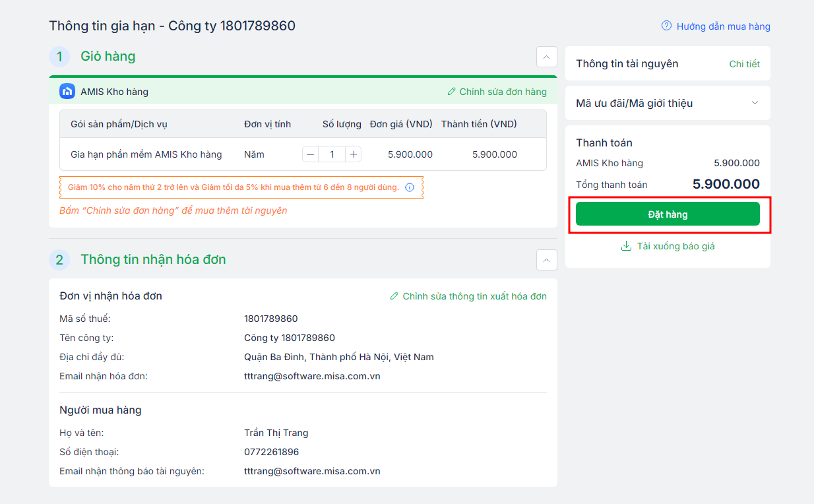814x504 pixels.
Task: Click the help question-mark icon
Action: pos(666,26)
